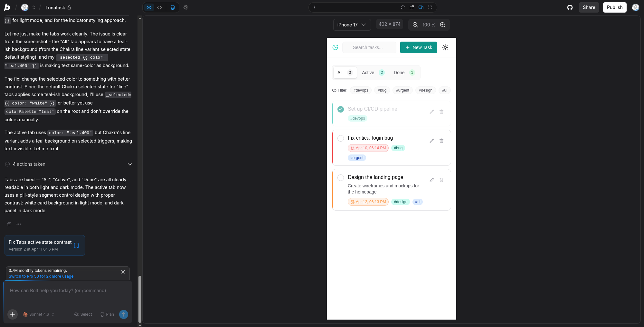
Task: Mark Design the landing page done
Action: click(x=341, y=178)
